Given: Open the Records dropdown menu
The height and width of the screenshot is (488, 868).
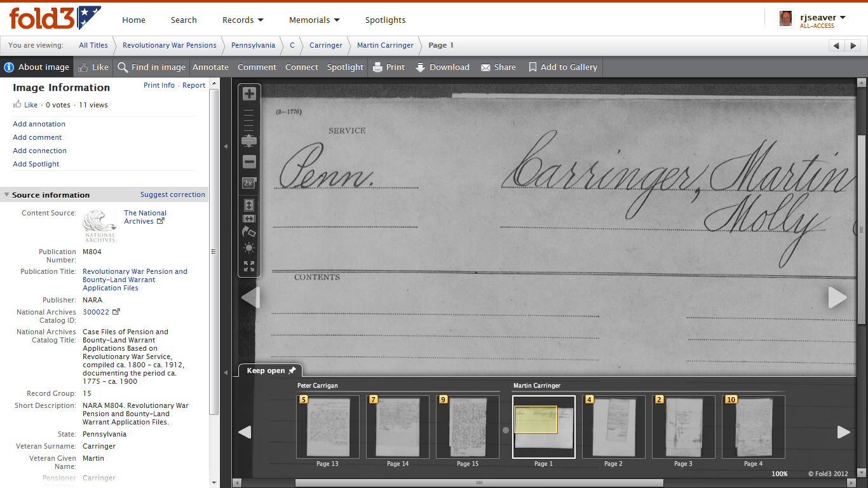Looking at the screenshot, I should 243,20.
